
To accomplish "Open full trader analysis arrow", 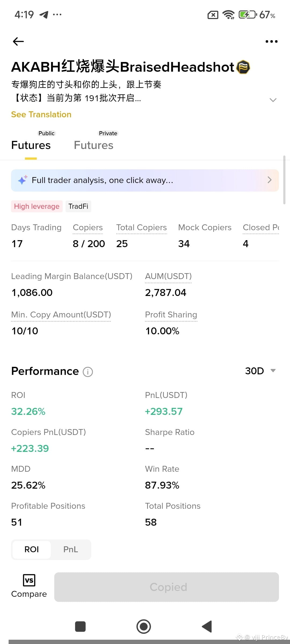I will click(270, 180).
